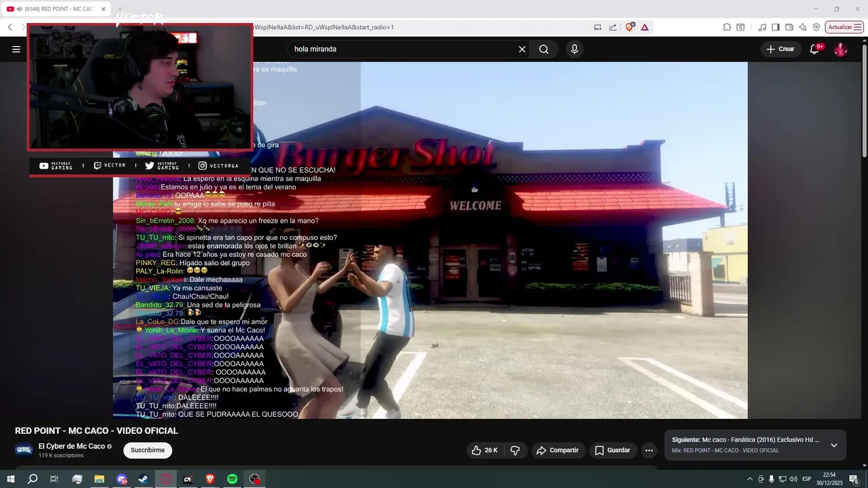Open the account avatar menu
The width and height of the screenshot is (868, 488).
[840, 49]
